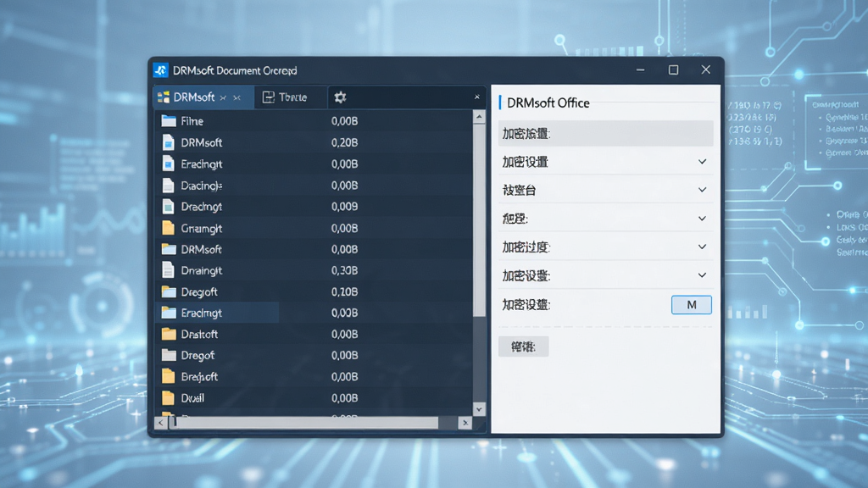This screenshot has height=488, width=868.
Task: Click the file list scroll-down arrow
Action: click(479, 409)
